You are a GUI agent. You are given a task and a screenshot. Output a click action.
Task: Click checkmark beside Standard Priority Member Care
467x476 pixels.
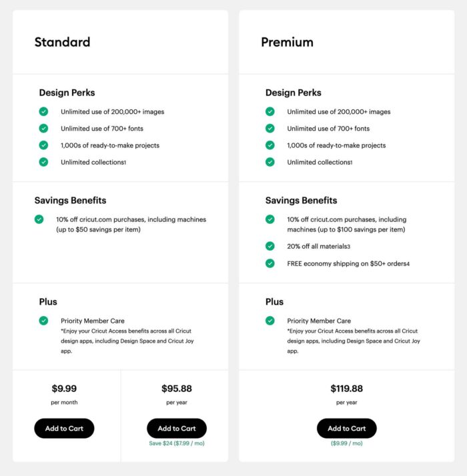pos(43,321)
